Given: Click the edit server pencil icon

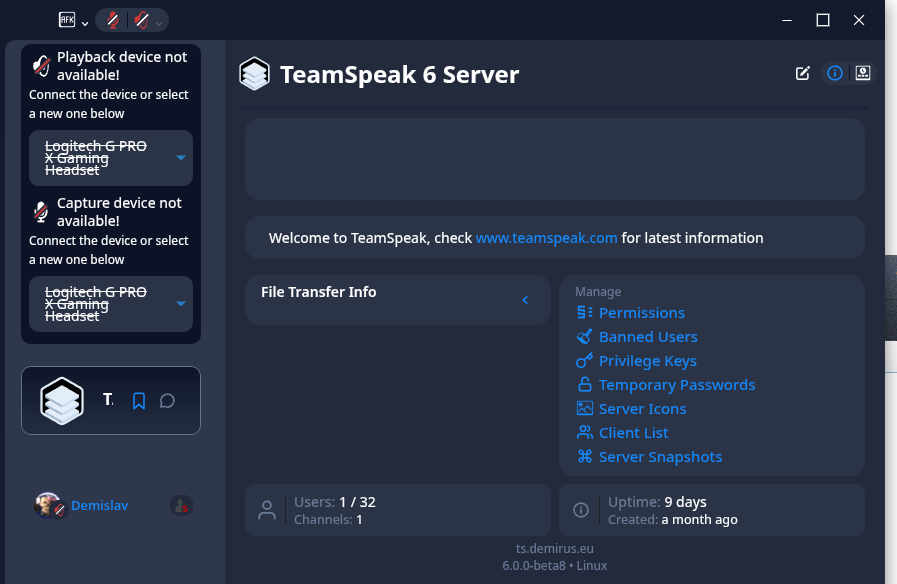Looking at the screenshot, I should pyautogui.click(x=803, y=73).
